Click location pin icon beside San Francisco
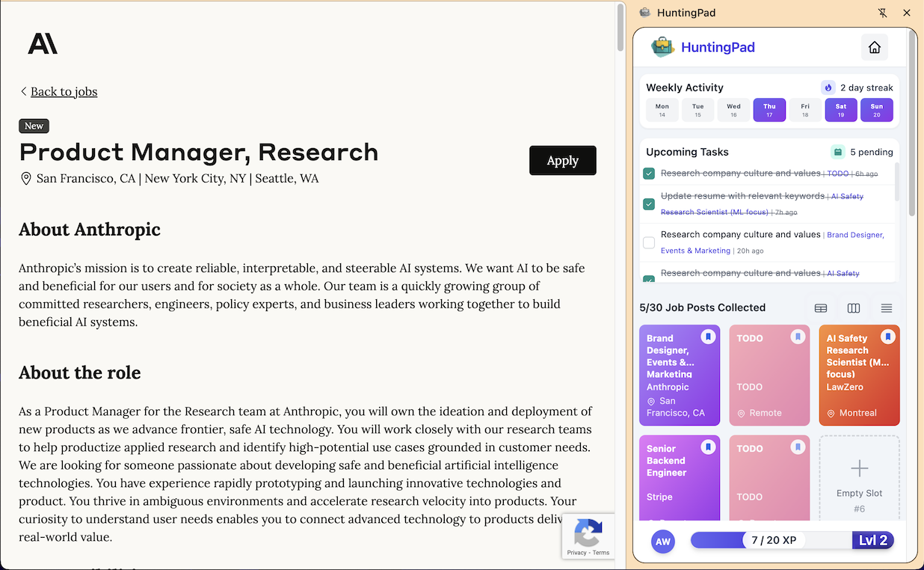 point(25,179)
